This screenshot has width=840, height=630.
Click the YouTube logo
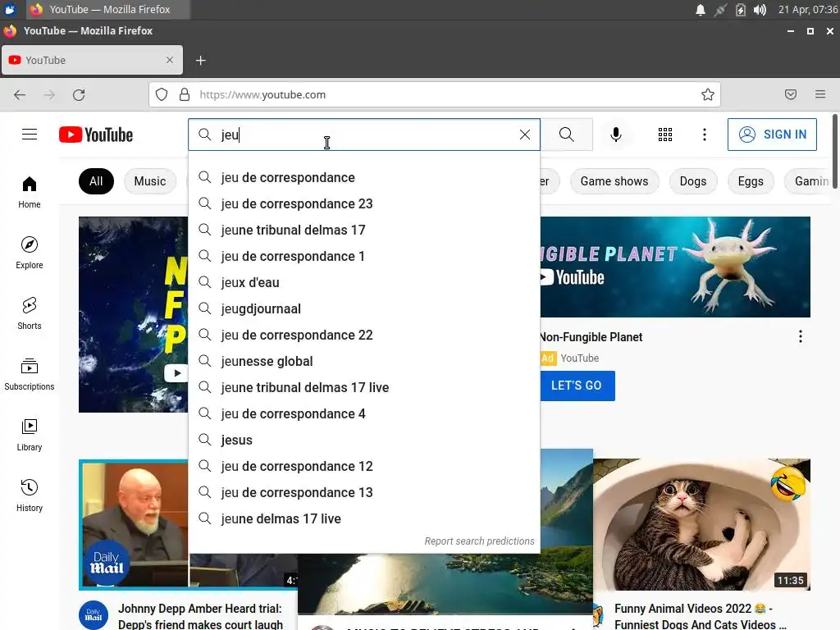pyautogui.click(x=96, y=135)
